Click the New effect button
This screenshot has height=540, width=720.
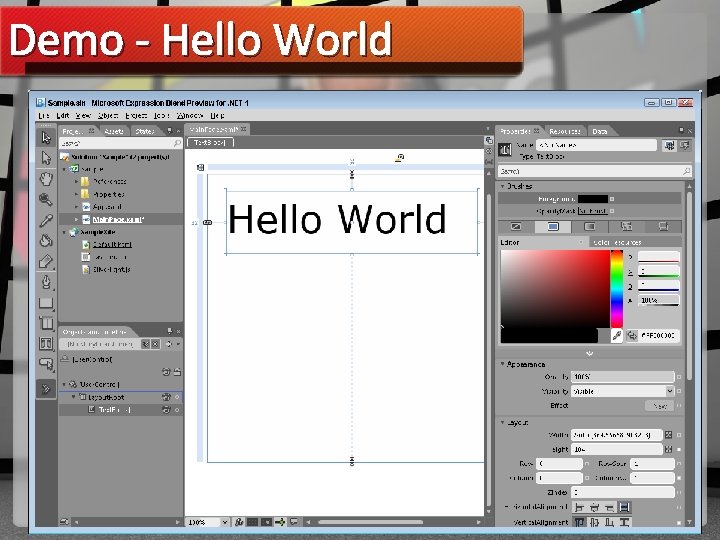(x=659, y=406)
